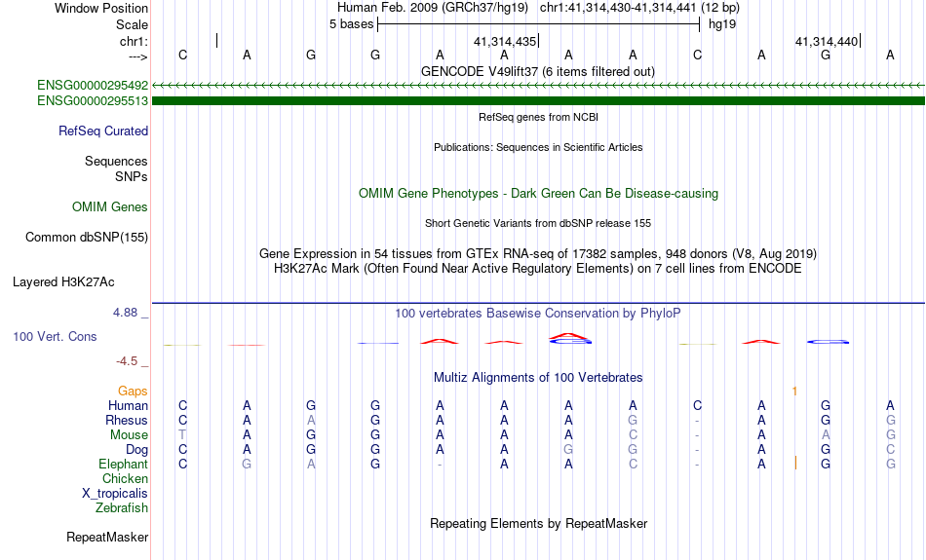Viewport: 926px width, 560px height.
Task: Open Short Genetic Variants from dbSNP title
Action: point(538,224)
